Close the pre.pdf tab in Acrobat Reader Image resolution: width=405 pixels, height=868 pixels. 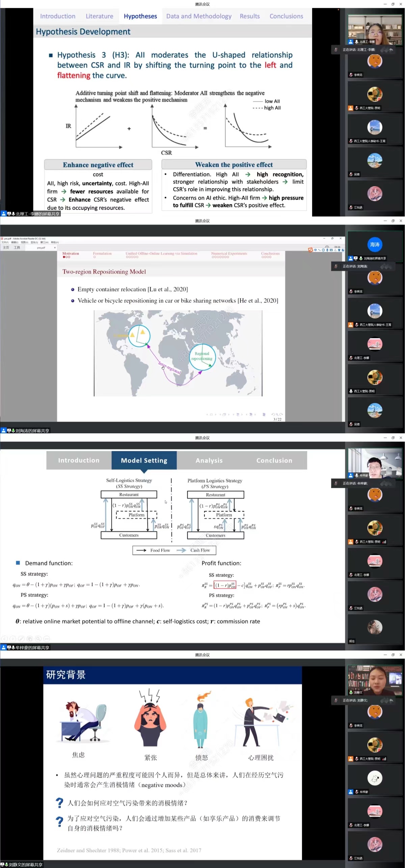(55, 248)
